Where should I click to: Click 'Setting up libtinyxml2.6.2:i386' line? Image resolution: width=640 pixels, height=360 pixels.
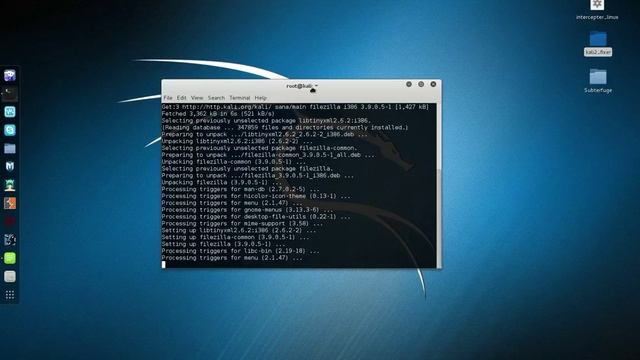[239, 231]
